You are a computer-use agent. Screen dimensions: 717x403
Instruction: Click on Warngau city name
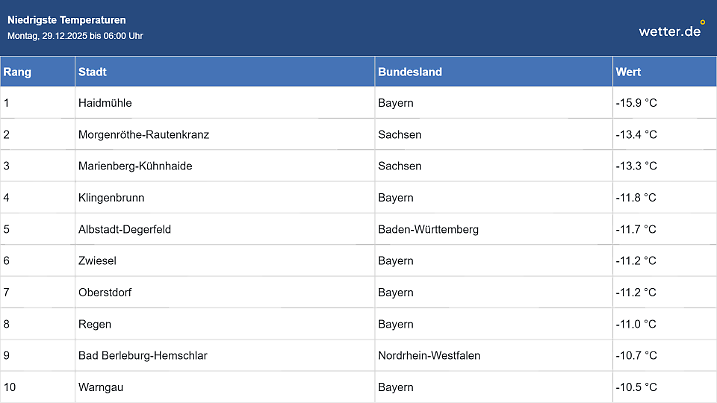[x=102, y=387]
